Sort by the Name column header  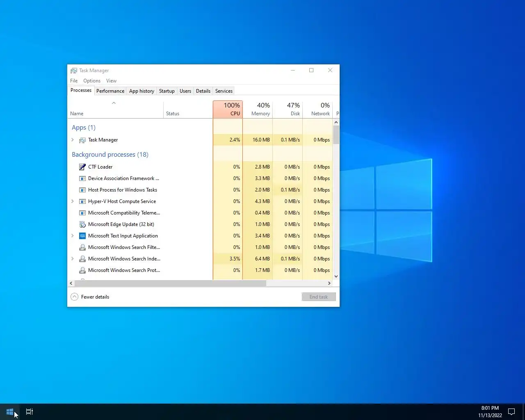[x=115, y=110]
